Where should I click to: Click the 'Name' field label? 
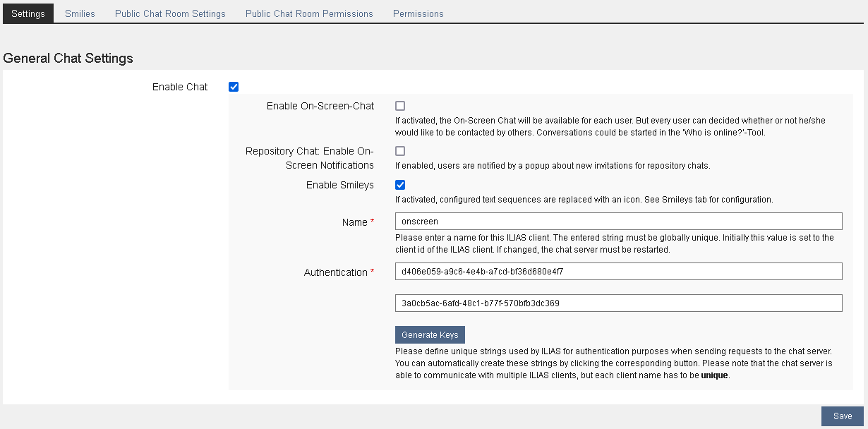click(x=354, y=222)
